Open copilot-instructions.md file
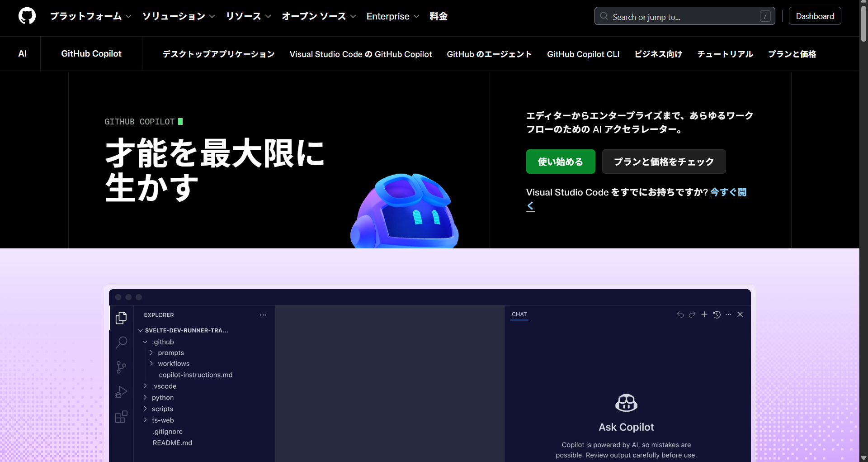 coord(196,375)
